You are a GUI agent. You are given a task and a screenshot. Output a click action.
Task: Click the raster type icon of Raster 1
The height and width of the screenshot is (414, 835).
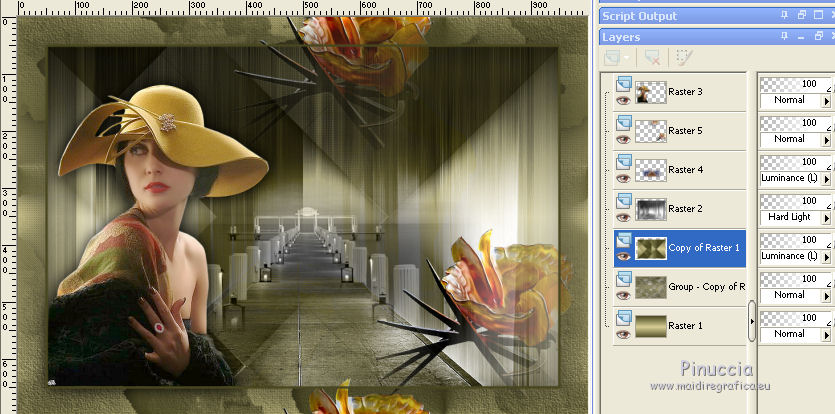[x=624, y=318]
